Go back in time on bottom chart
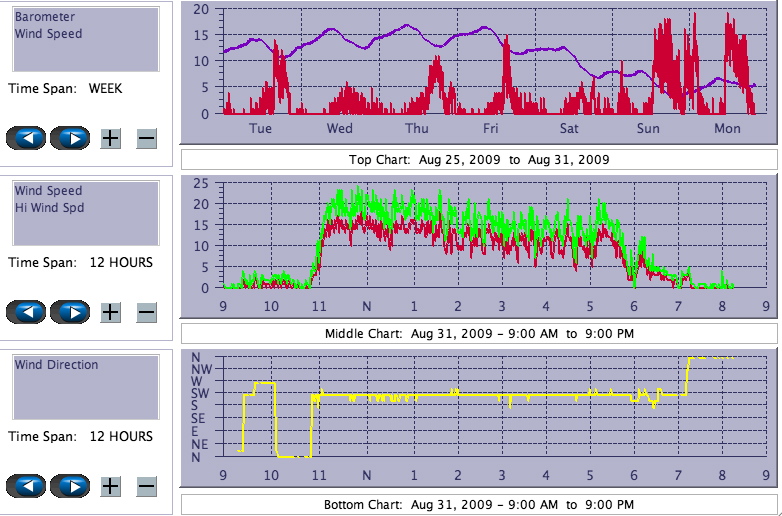The width and height of the screenshot is (782, 516). [27, 486]
